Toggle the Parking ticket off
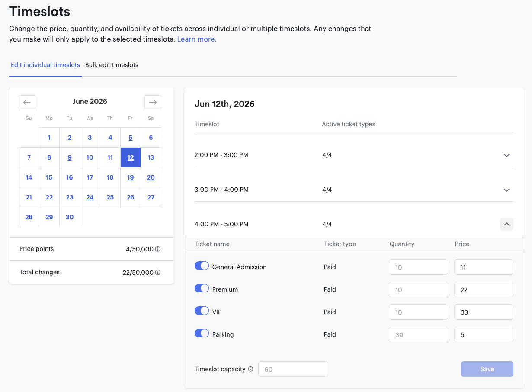532x392 pixels. (x=202, y=334)
